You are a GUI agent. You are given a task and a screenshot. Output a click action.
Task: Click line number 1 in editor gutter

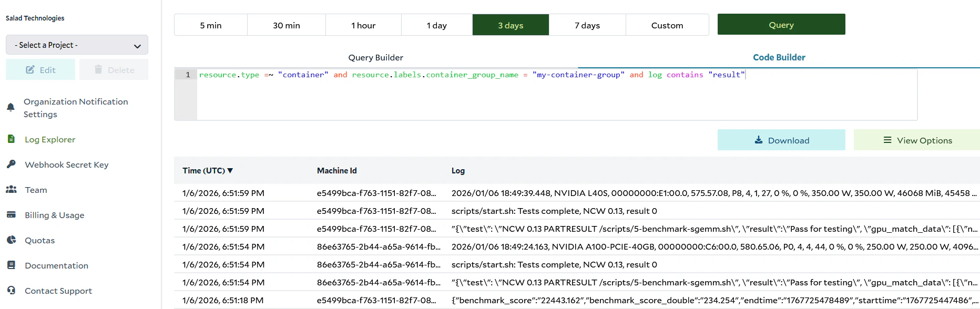tap(188, 75)
